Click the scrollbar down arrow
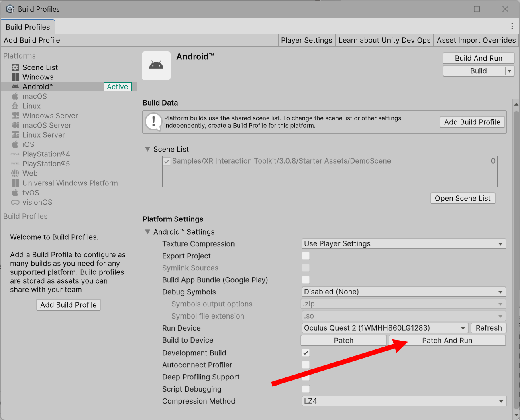The width and height of the screenshot is (520, 420). coord(516,415)
